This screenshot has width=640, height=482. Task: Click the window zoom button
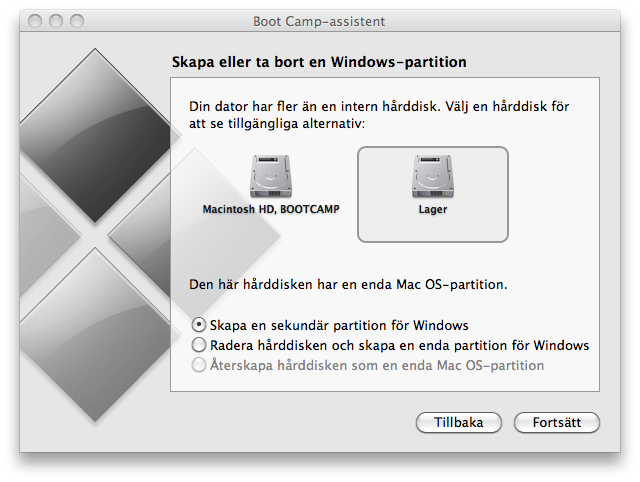tap(77, 21)
